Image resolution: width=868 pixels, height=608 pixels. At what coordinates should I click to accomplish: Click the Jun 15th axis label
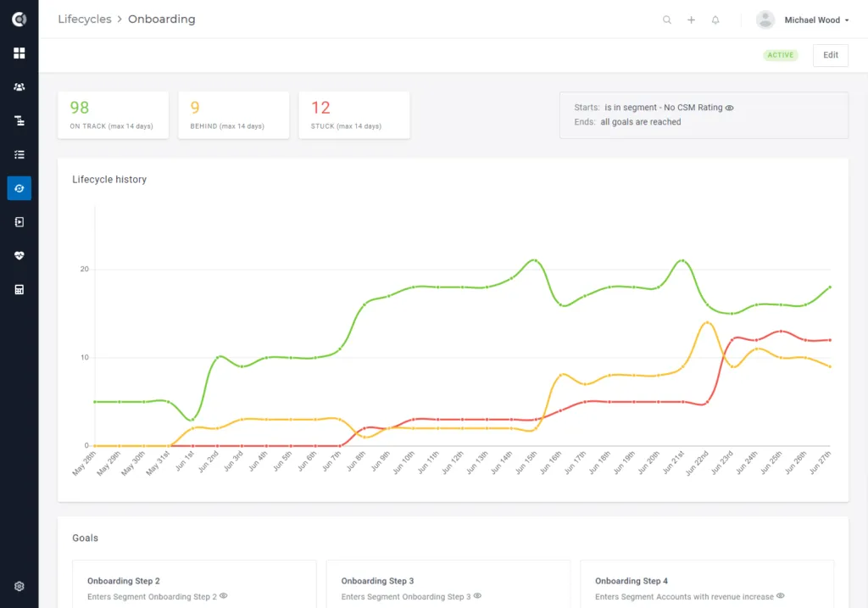(x=526, y=462)
